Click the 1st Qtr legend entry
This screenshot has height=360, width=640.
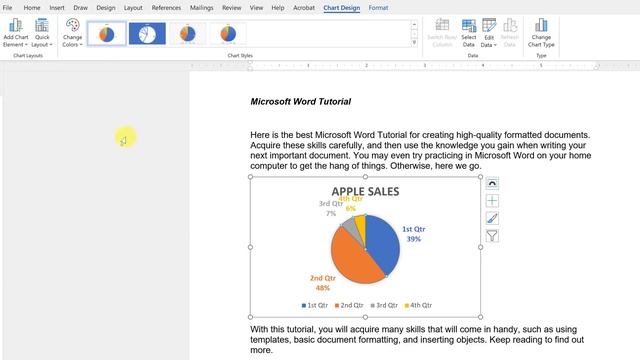coord(315,305)
